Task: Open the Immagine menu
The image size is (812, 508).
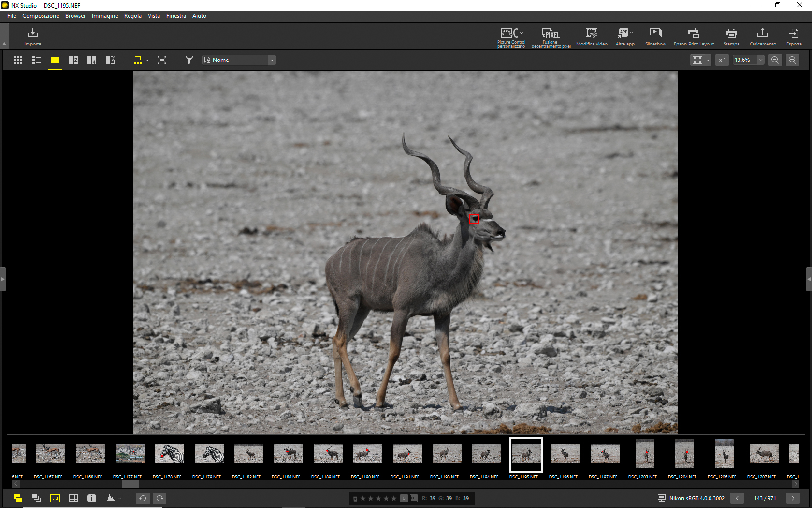Action: click(x=104, y=16)
